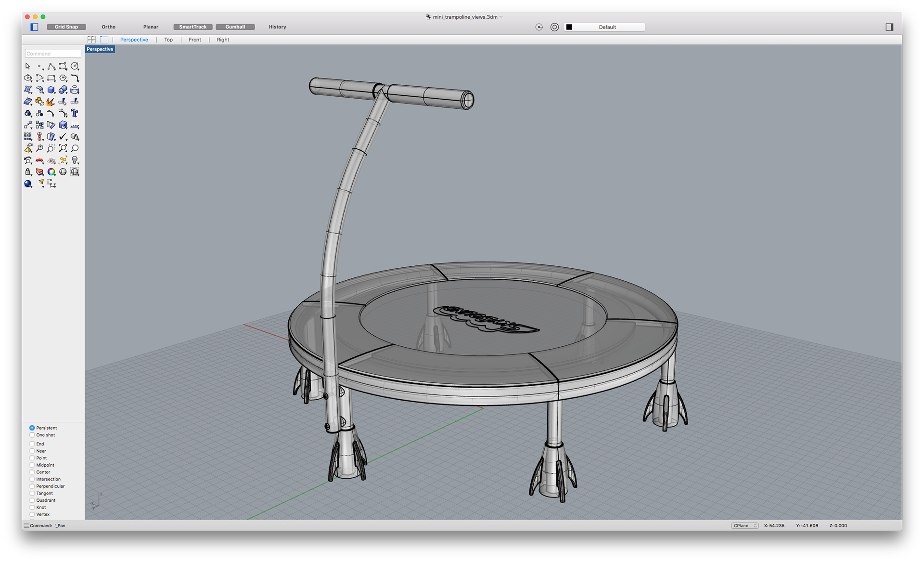Screen dimensions: 924x562
Task: Enable the Tangent osnap
Action: [x=32, y=493]
